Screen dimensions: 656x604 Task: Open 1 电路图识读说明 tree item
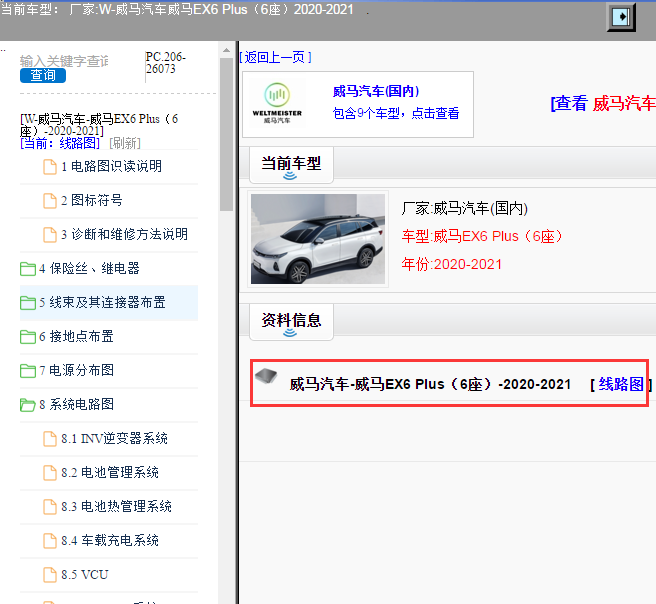pyautogui.click(x=111, y=166)
